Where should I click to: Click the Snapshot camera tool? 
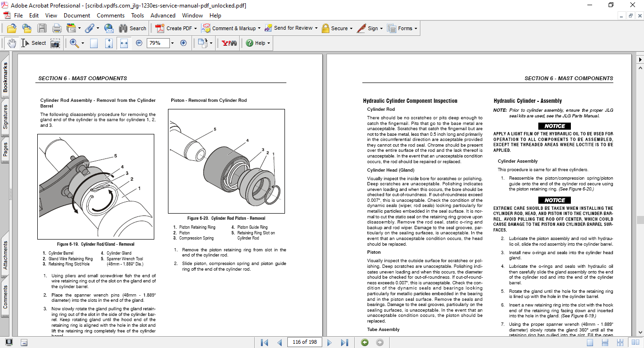click(55, 43)
